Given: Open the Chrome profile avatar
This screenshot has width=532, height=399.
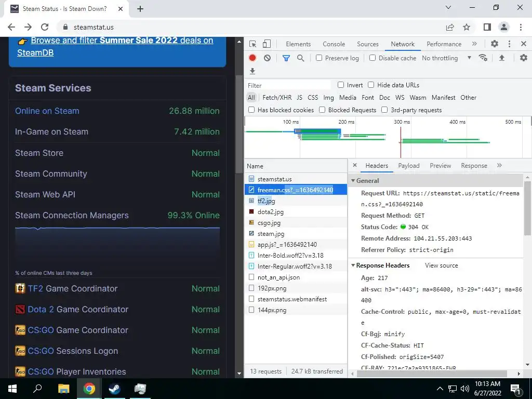Looking at the screenshot, I should coord(504,27).
